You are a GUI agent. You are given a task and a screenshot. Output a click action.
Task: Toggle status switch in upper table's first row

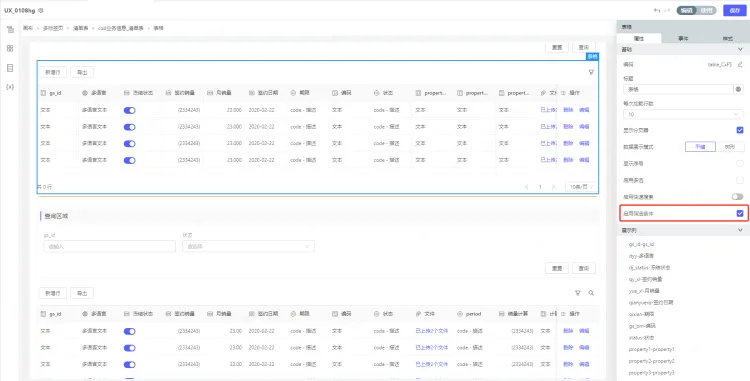[130, 110]
